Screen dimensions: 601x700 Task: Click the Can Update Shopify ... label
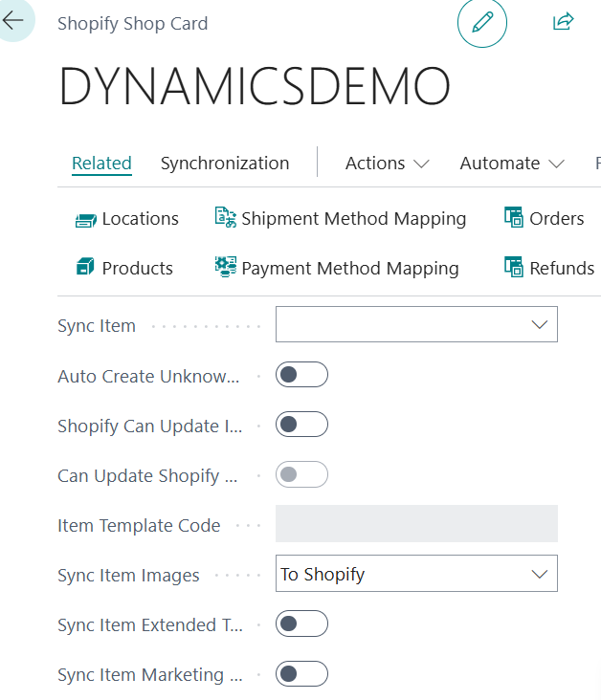click(147, 476)
